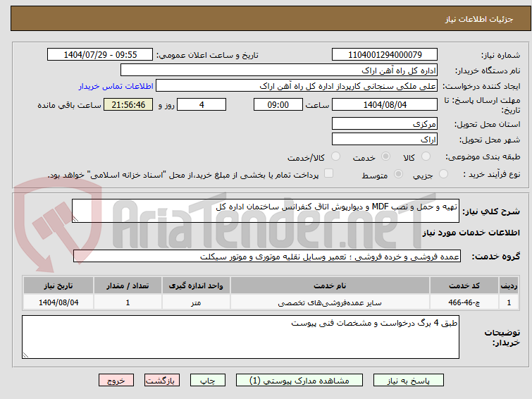Click the announcement date field 1404/07/29 - 09:55
Image resolution: width=532 pixels, height=399 pixels.
(x=100, y=55)
